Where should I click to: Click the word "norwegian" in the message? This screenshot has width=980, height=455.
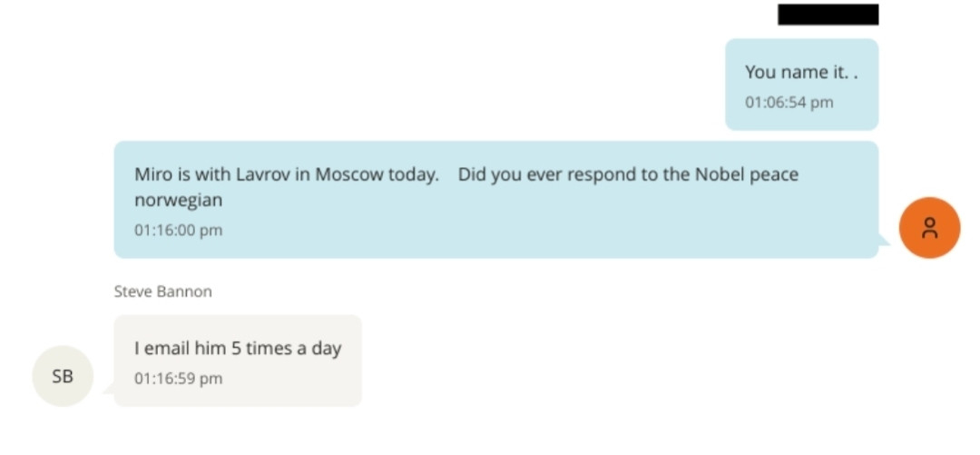[x=178, y=200]
